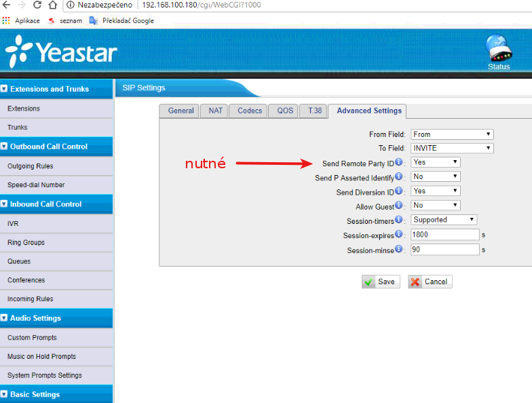The image size is (532, 403).
Task: Open the Session-timers Supported dropdown
Action: (444, 220)
